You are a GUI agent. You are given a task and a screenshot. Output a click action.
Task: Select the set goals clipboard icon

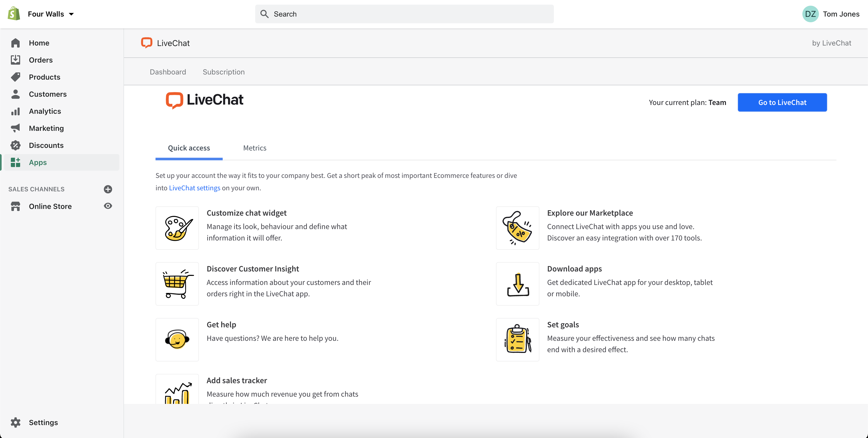(x=517, y=339)
